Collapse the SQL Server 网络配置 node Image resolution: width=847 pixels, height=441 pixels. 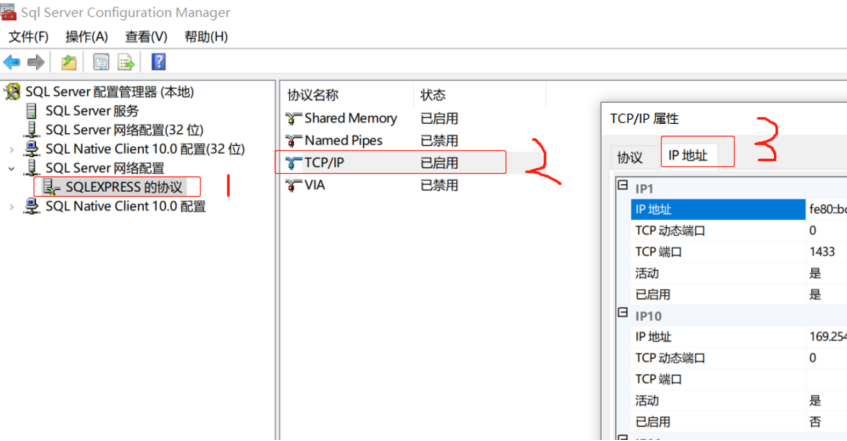tap(11, 168)
